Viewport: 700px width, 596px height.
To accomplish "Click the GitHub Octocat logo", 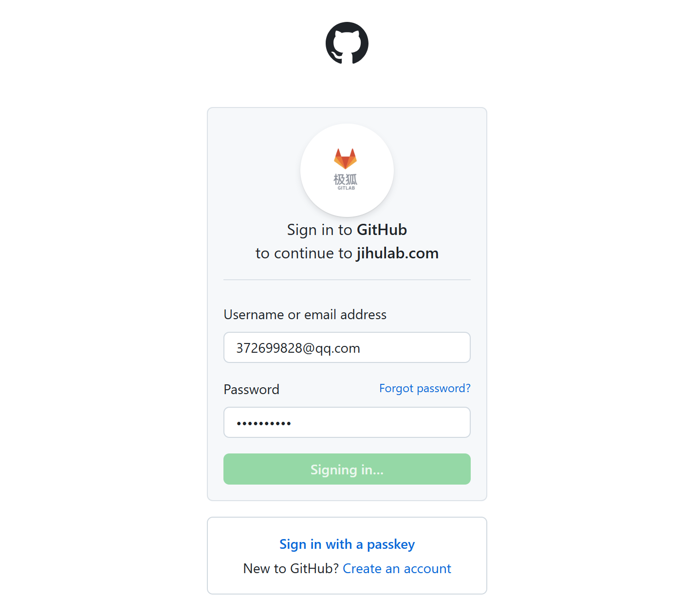I will [x=347, y=43].
